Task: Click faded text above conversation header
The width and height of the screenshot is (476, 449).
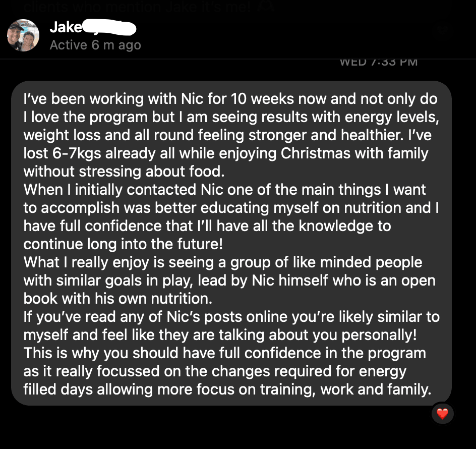Action: coord(149,6)
